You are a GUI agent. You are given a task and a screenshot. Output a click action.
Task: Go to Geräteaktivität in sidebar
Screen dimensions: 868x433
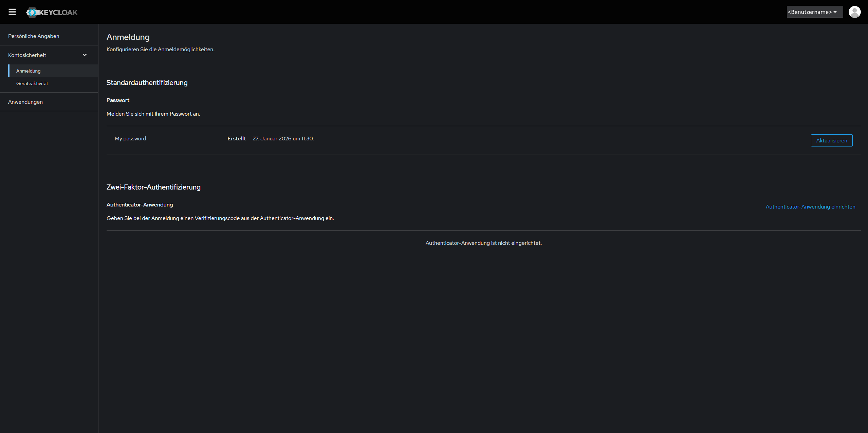(32, 83)
